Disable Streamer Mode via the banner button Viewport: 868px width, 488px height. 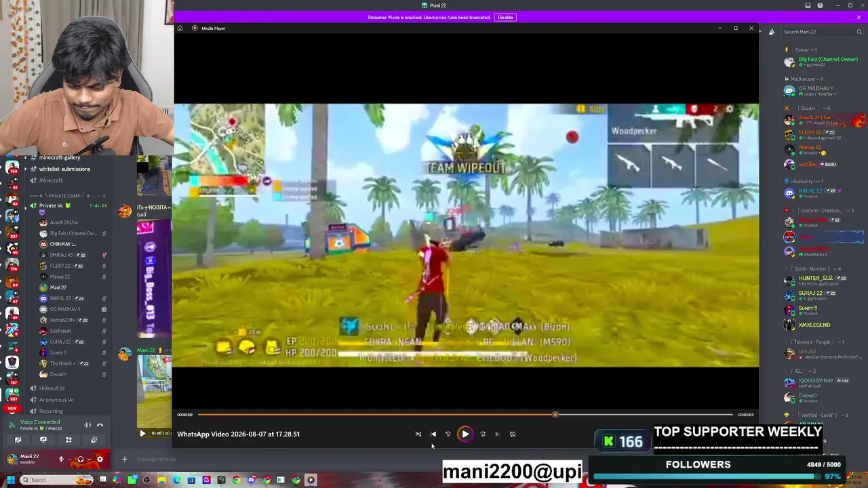[x=505, y=17]
